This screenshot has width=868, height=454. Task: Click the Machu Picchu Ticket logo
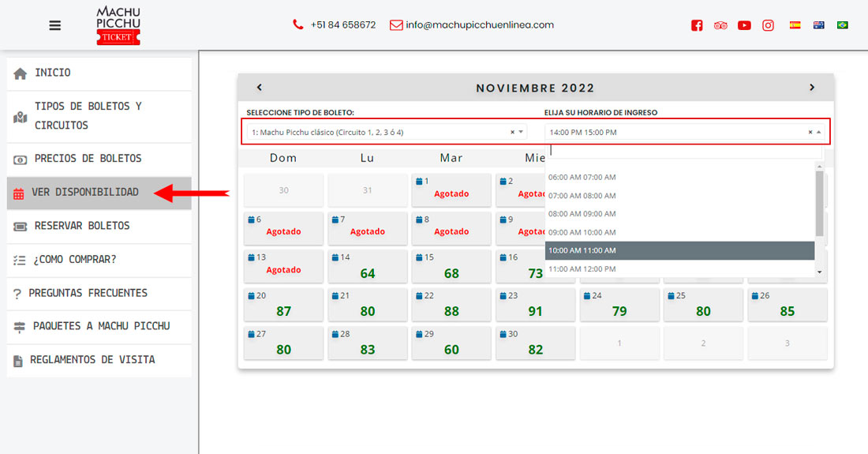(118, 25)
